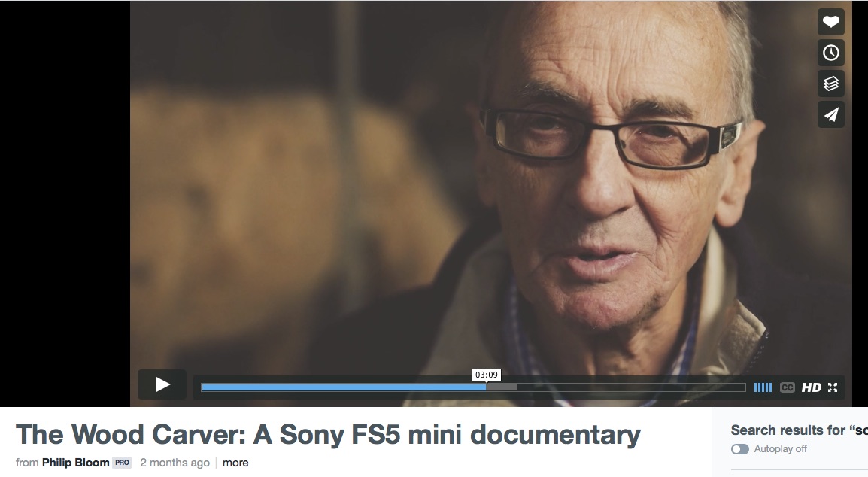Share video using paper plane icon
Screen dimensions: 868x477
[x=831, y=114]
